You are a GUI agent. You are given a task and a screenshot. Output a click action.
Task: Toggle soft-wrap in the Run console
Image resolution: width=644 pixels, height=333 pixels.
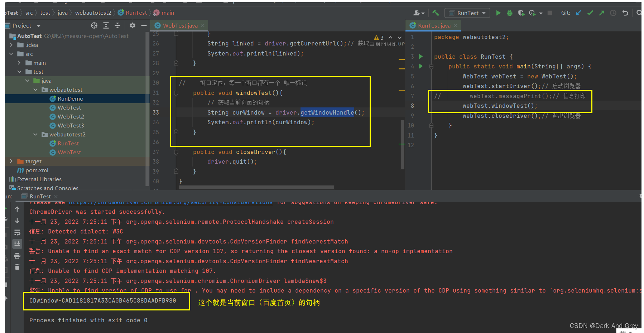click(17, 232)
